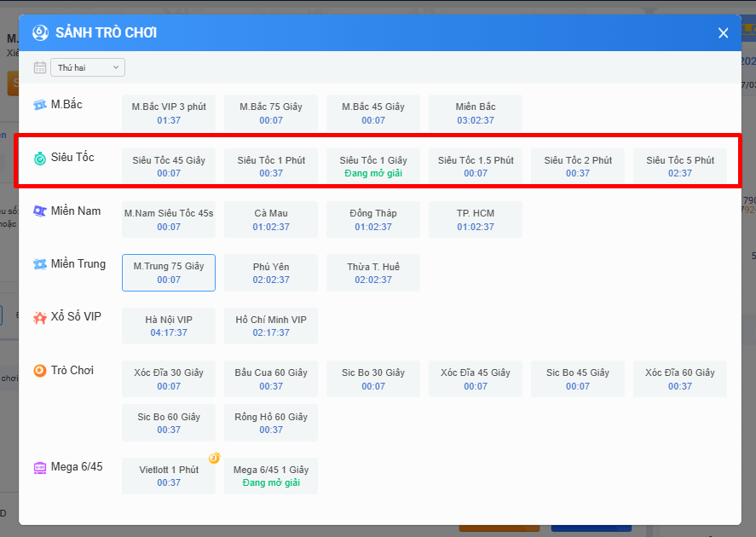Viewport: 756px width, 537px height.
Task: Click the Trò Chơi orange circle icon
Action: point(40,371)
